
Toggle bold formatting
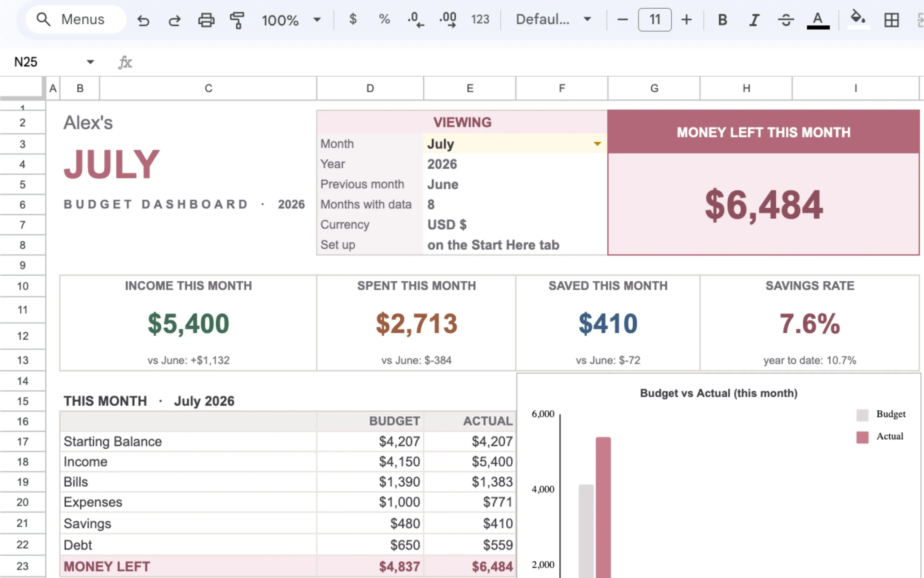(x=722, y=20)
